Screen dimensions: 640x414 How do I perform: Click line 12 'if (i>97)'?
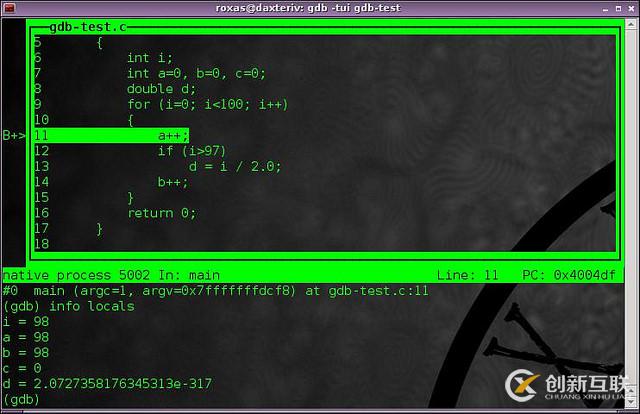[x=192, y=151]
